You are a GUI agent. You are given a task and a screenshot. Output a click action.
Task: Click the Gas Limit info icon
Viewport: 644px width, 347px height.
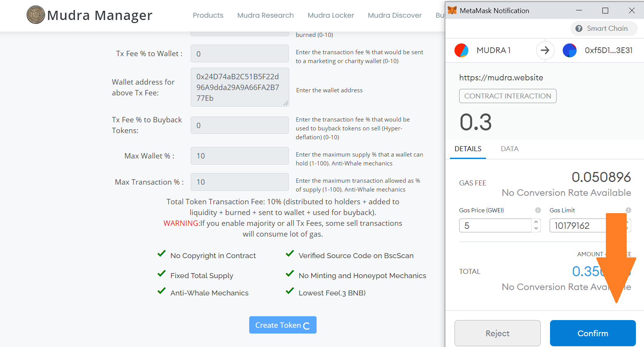(x=628, y=210)
